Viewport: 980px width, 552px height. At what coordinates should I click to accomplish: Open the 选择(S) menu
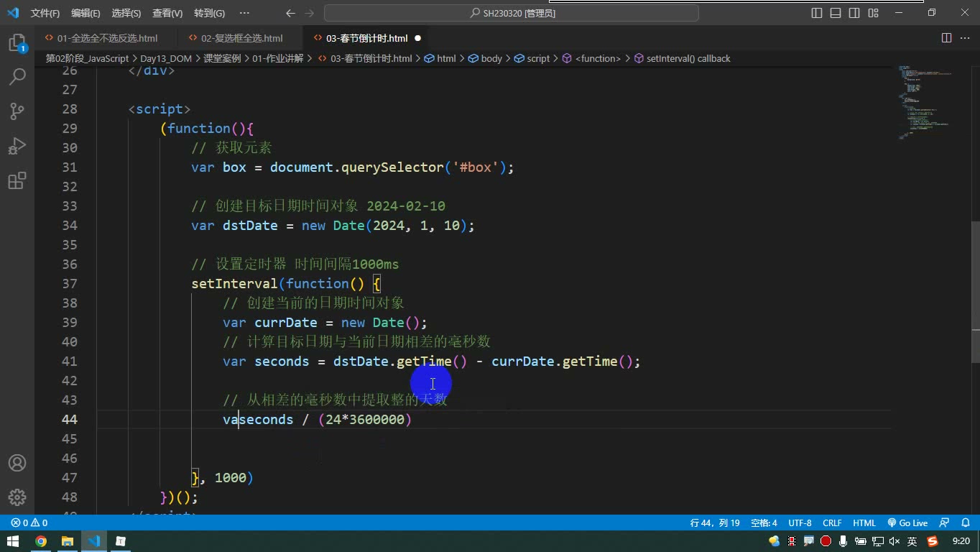point(126,13)
